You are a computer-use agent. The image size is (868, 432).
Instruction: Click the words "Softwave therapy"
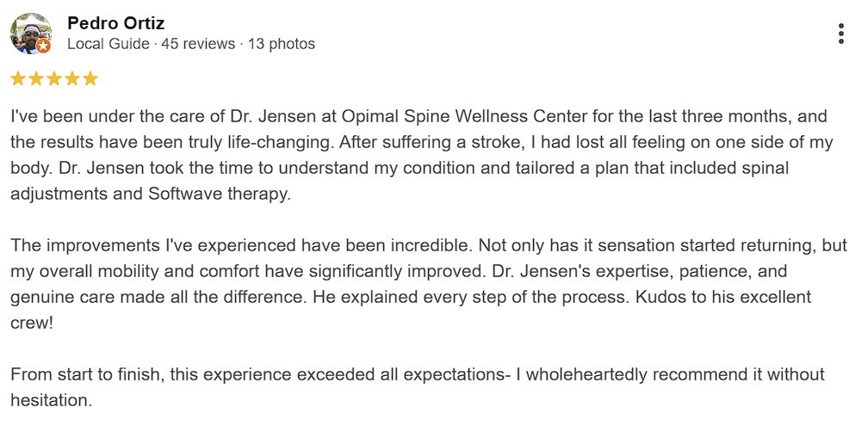point(219,194)
